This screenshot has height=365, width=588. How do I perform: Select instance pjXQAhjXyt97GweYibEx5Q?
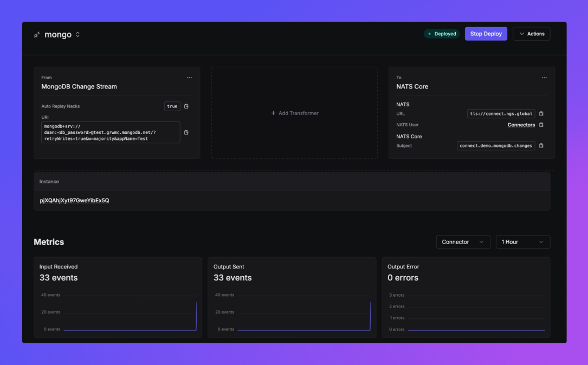[x=74, y=200]
